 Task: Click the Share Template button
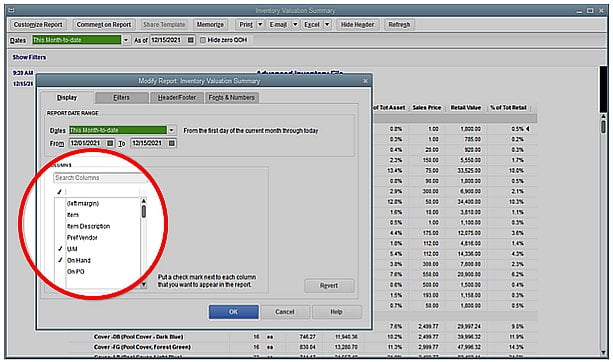[164, 25]
